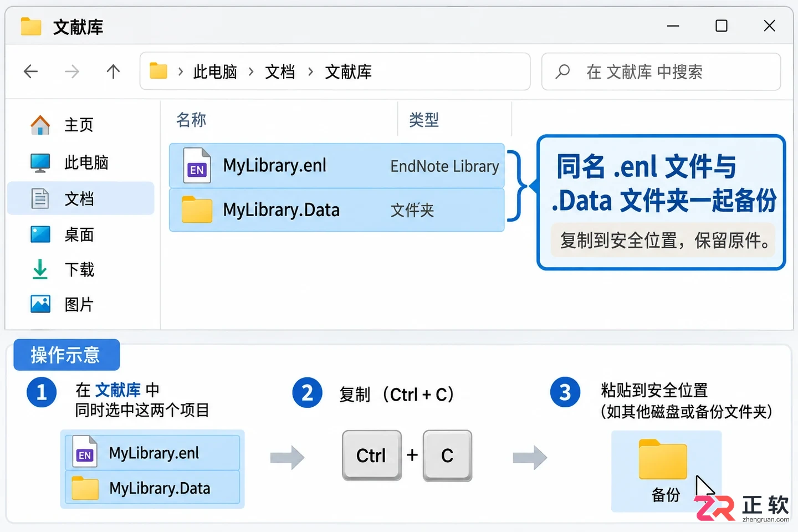Screen dimensions: 798x532
Task: Select the MyLibrary.enl file name in file list
Action: tap(275, 165)
